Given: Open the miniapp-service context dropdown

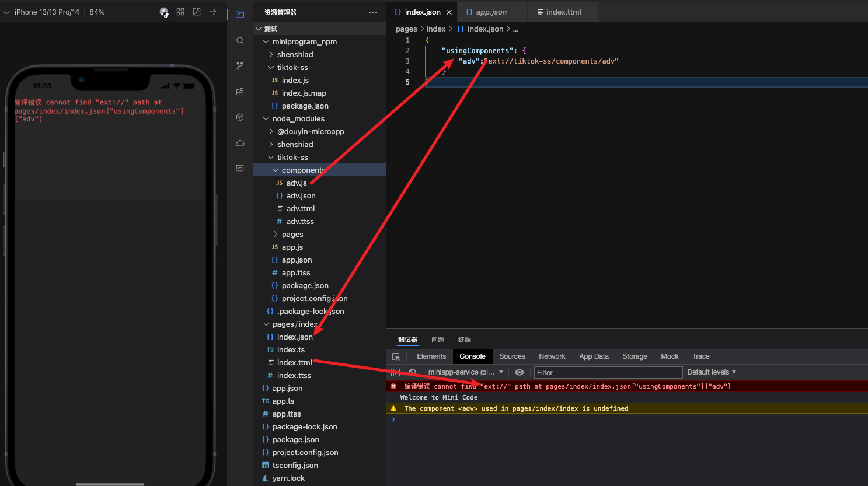Looking at the screenshot, I should pos(465,372).
